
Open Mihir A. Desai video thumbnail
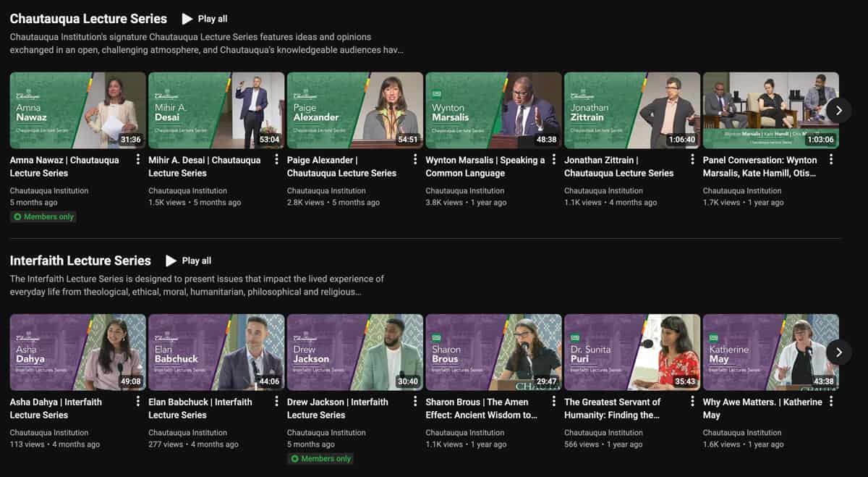click(216, 111)
